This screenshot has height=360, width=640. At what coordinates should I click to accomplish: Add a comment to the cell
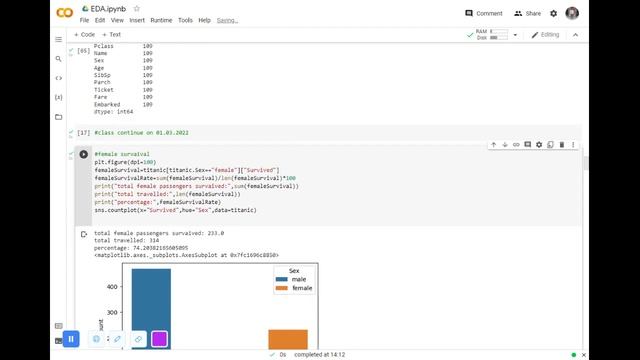pyautogui.click(x=528, y=144)
